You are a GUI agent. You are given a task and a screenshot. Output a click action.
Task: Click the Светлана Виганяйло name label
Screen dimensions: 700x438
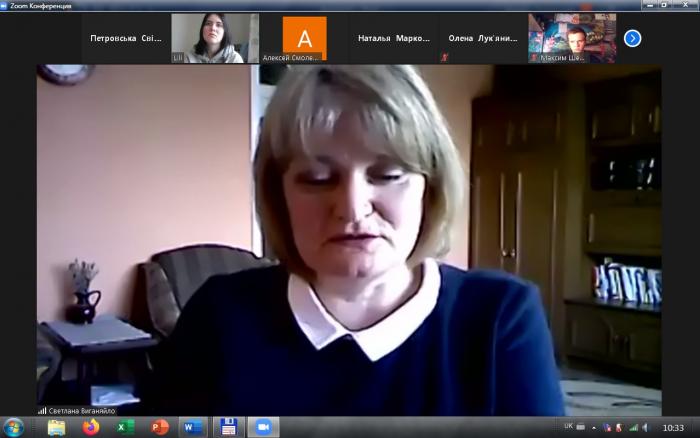click(x=80, y=411)
